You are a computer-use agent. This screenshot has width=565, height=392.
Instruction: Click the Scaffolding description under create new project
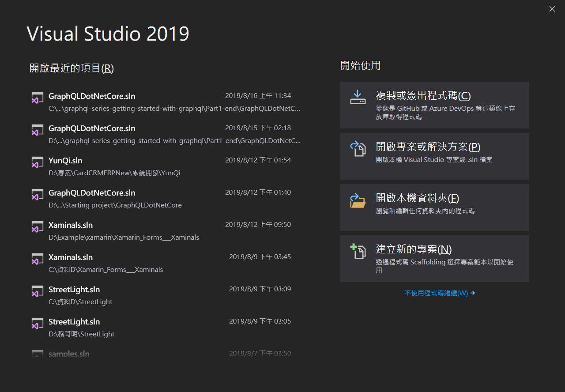coord(444,266)
